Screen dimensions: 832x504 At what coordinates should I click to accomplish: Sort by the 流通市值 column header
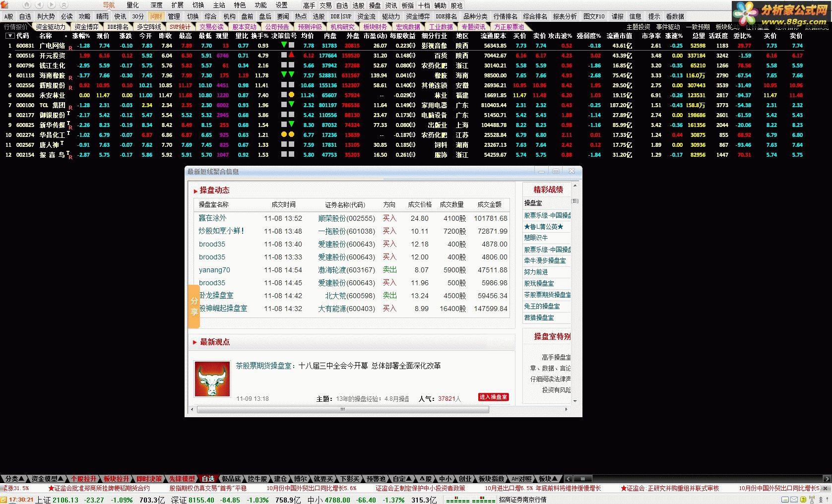pyautogui.click(x=619, y=36)
